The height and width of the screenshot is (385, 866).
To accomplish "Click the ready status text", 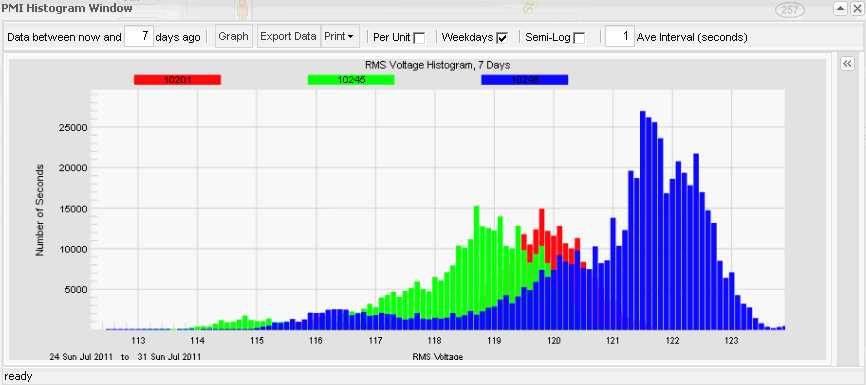I will [18, 376].
